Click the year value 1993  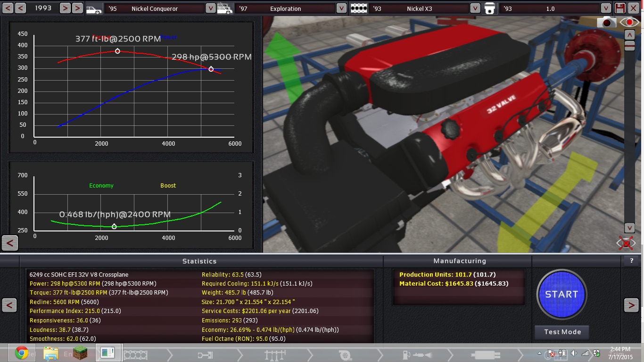(x=43, y=8)
